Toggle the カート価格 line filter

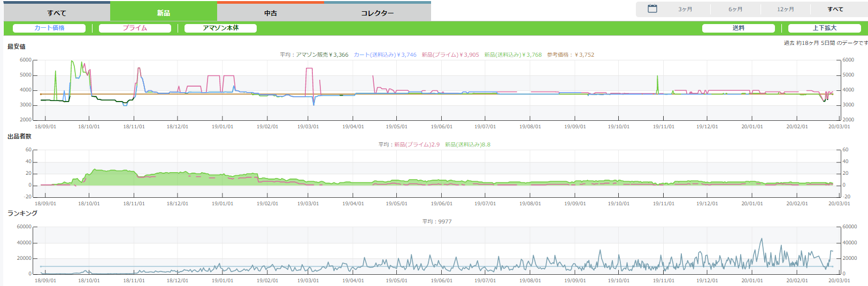point(49,28)
